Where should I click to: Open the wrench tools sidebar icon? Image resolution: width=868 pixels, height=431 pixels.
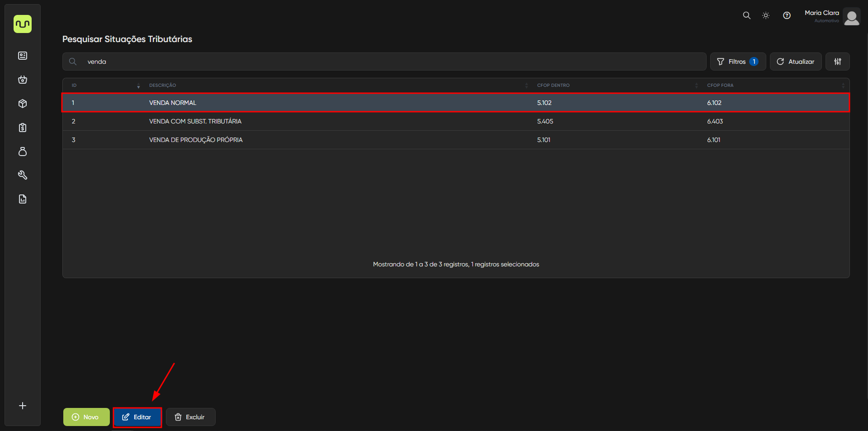(x=23, y=175)
